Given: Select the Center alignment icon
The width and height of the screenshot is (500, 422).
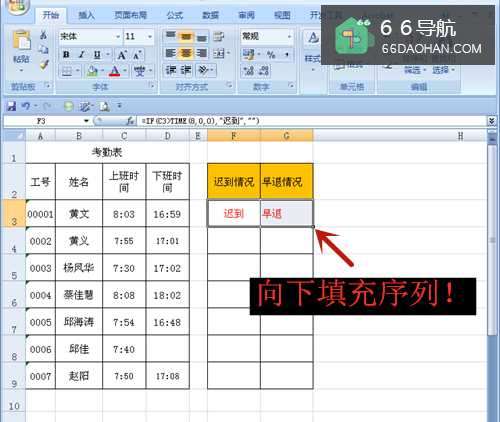Looking at the screenshot, I should click(x=186, y=53).
